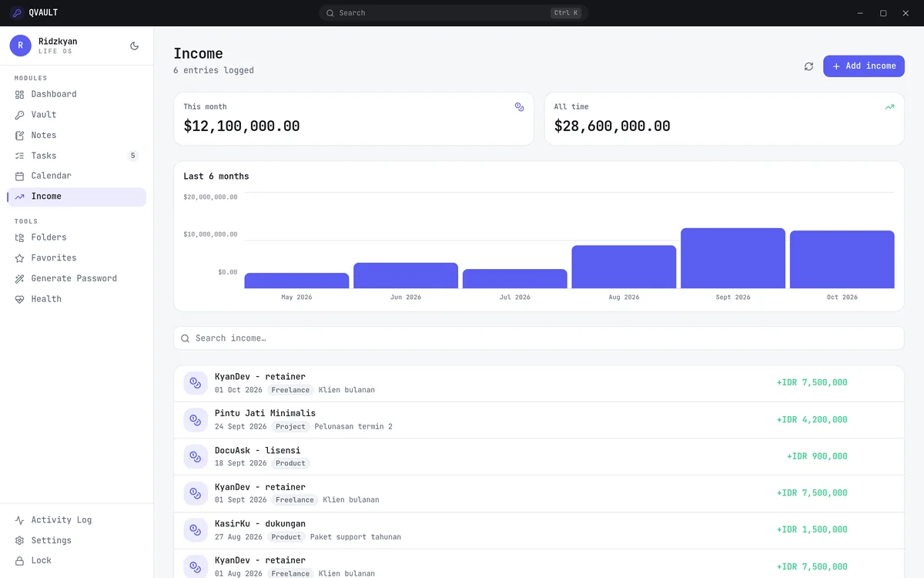Click the Tasks checklist icon

pyautogui.click(x=20, y=156)
